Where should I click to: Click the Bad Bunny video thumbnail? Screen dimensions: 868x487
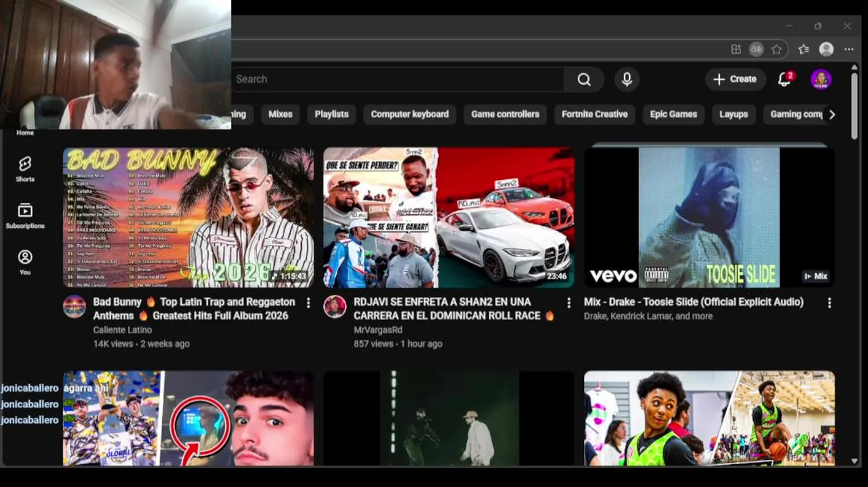[188, 218]
